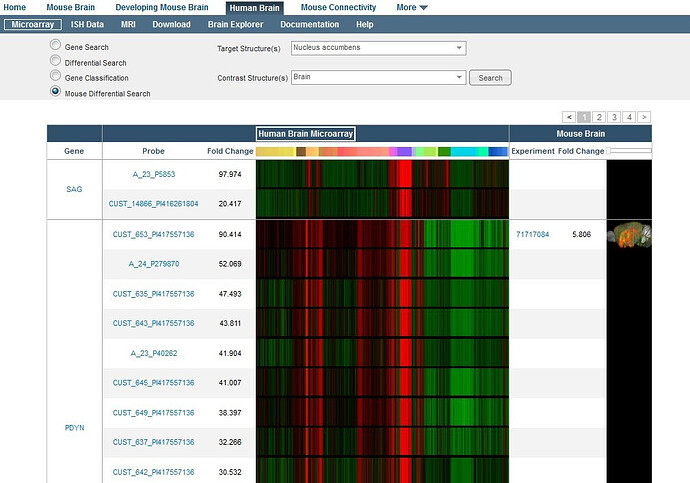Screen dimensions: 690x483
Task: Open the Human Brain tab
Action: tap(254, 8)
